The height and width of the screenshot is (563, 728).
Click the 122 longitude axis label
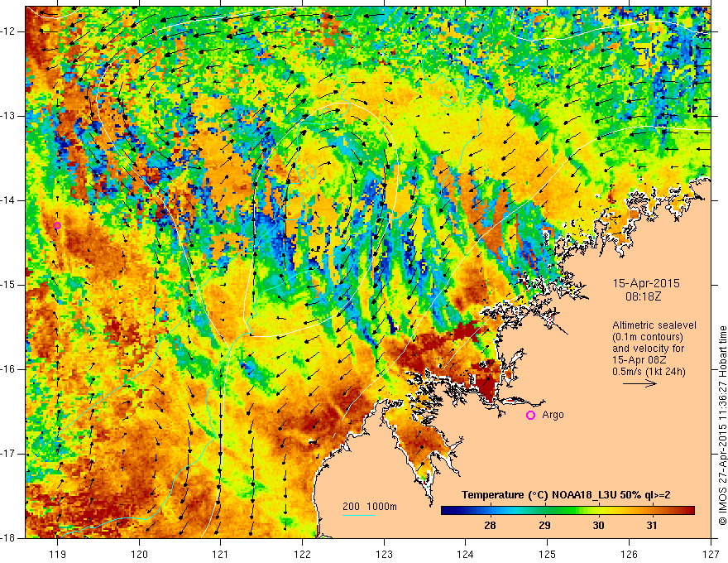(x=302, y=554)
